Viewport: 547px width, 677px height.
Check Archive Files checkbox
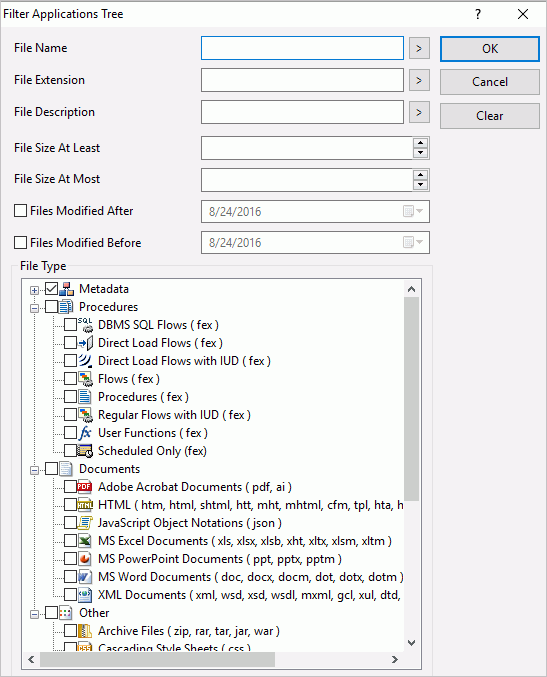(70, 631)
